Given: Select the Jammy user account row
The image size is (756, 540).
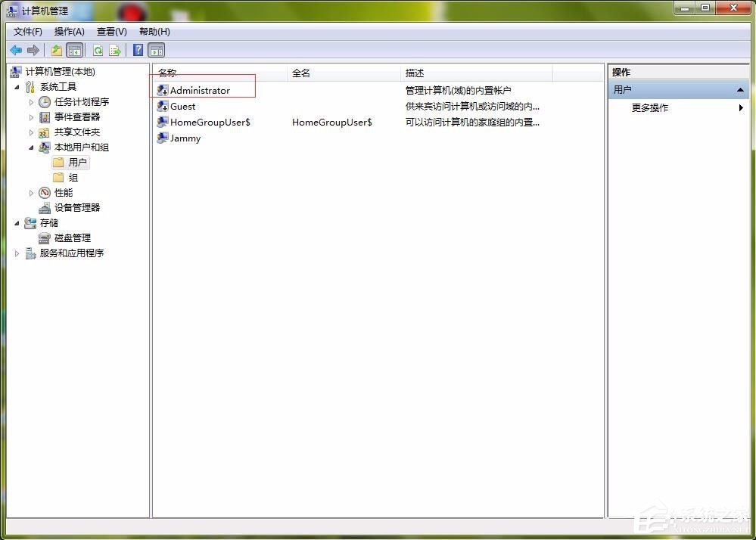Looking at the screenshot, I should coord(185,138).
